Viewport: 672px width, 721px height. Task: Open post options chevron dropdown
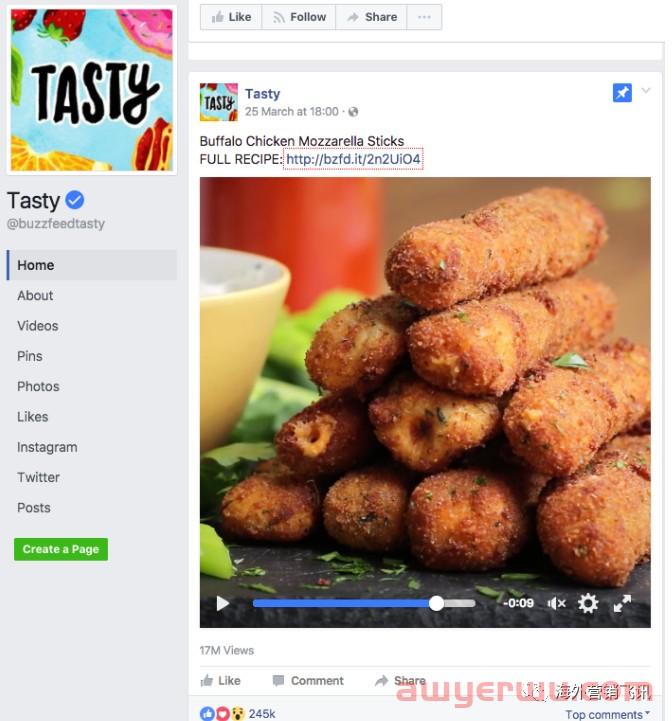tap(646, 90)
